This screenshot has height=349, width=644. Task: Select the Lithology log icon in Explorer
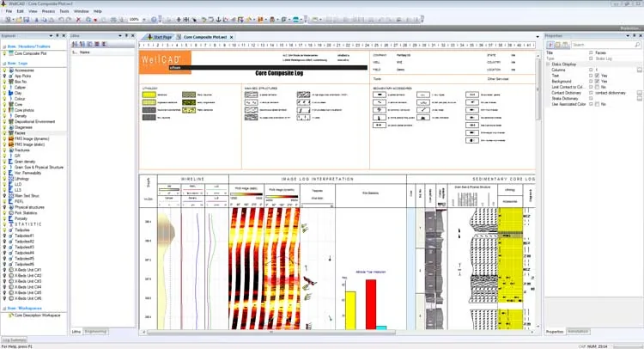point(11,179)
